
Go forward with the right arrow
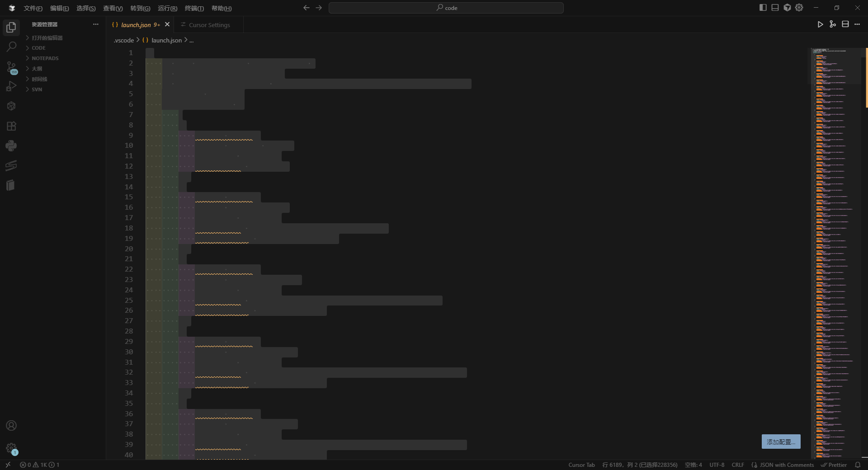pyautogui.click(x=319, y=8)
